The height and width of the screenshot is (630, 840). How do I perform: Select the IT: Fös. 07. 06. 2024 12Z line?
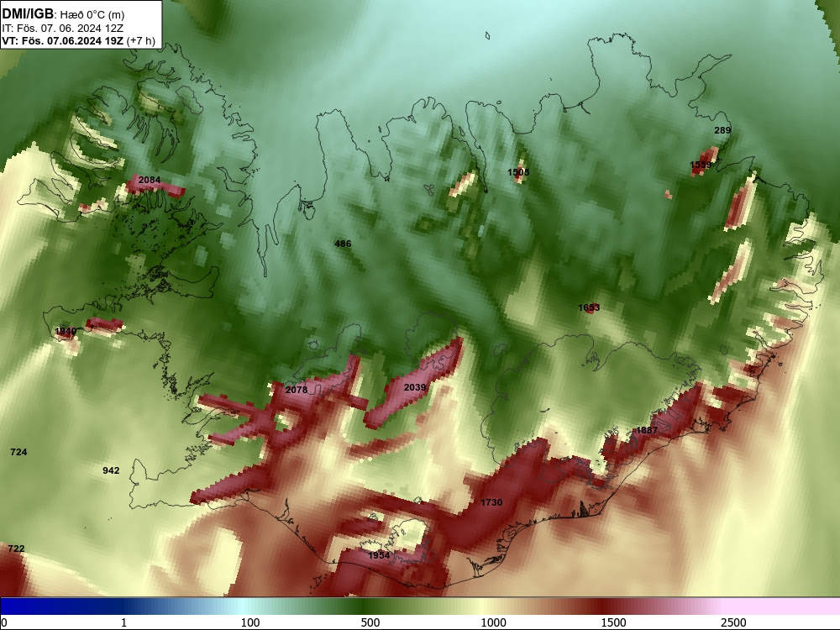(x=63, y=29)
